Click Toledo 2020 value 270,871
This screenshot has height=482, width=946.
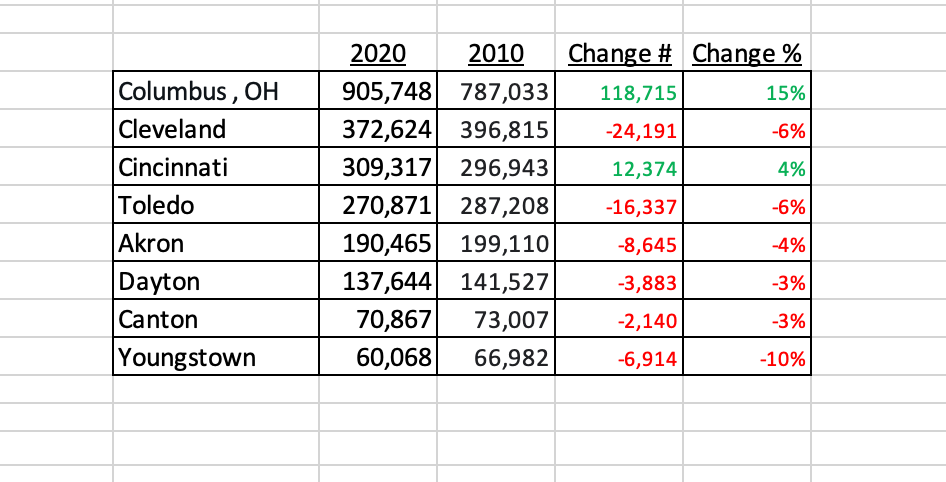pyautogui.click(x=378, y=205)
